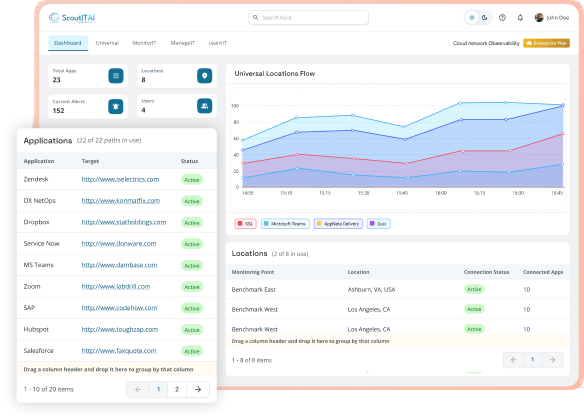The width and height of the screenshot is (584, 419).
Task: Switch to the LearnIT tab
Action: click(218, 43)
